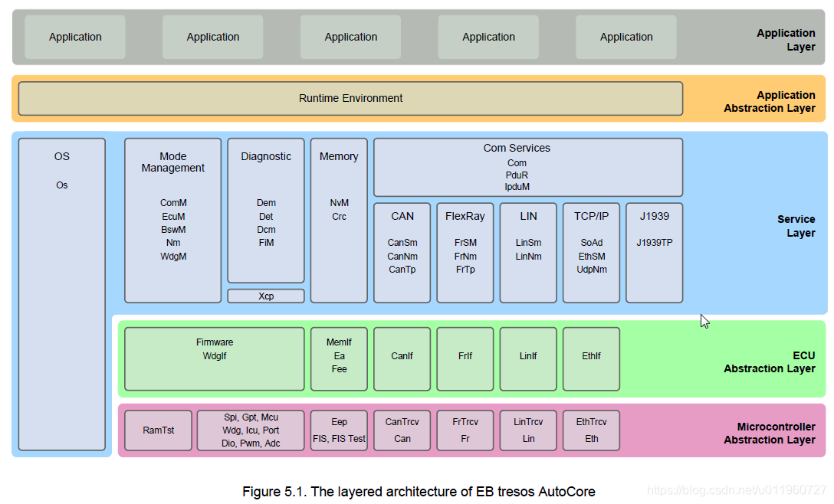Select the FiM module text
The width and height of the screenshot is (834, 504).
coord(266,243)
